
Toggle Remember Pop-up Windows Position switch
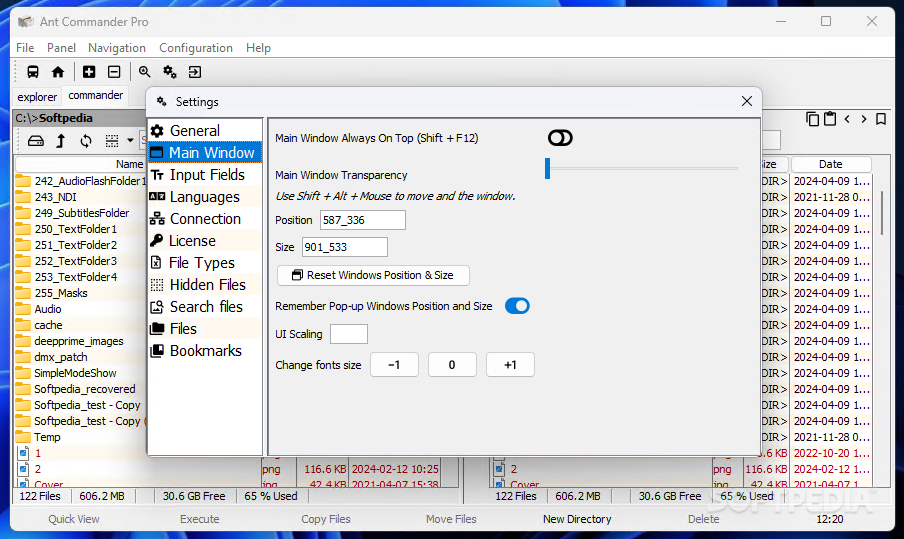point(517,306)
